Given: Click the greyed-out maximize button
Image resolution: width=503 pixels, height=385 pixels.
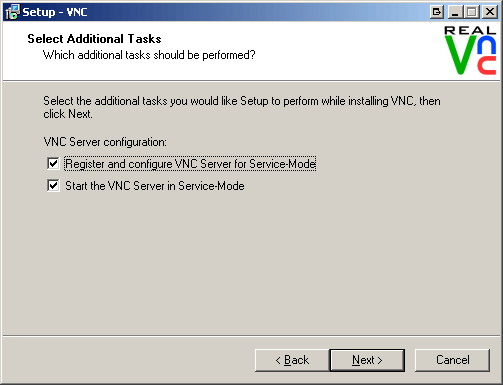Looking at the screenshot, I should (x=471, y=12).
